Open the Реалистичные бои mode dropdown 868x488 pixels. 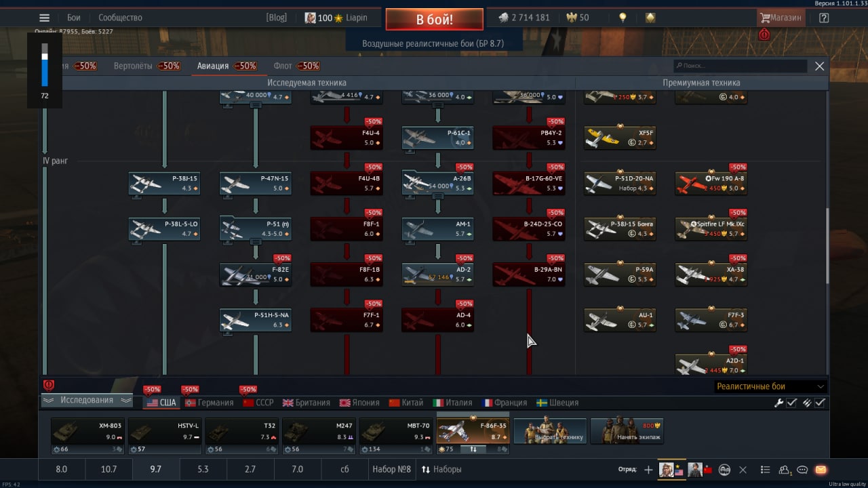[771, 386]
